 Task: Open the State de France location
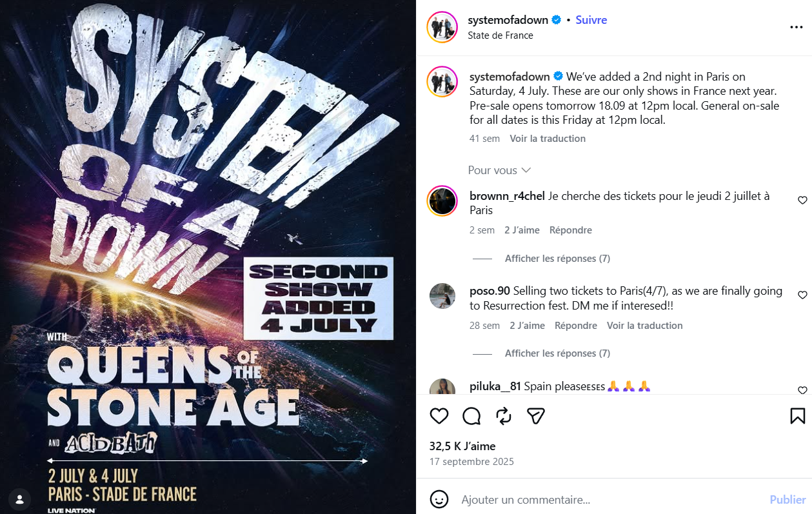point(500,35)
